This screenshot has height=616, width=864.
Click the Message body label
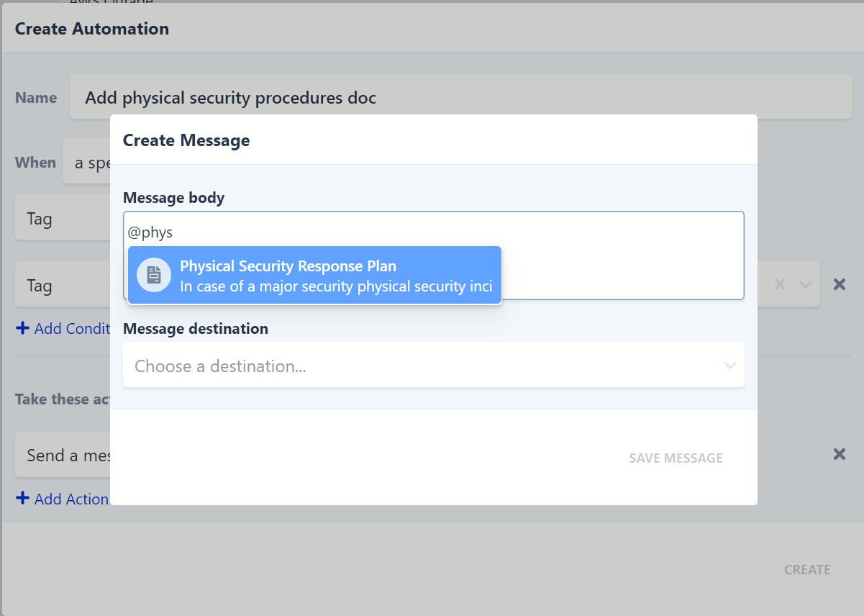(x=174, y=198)
